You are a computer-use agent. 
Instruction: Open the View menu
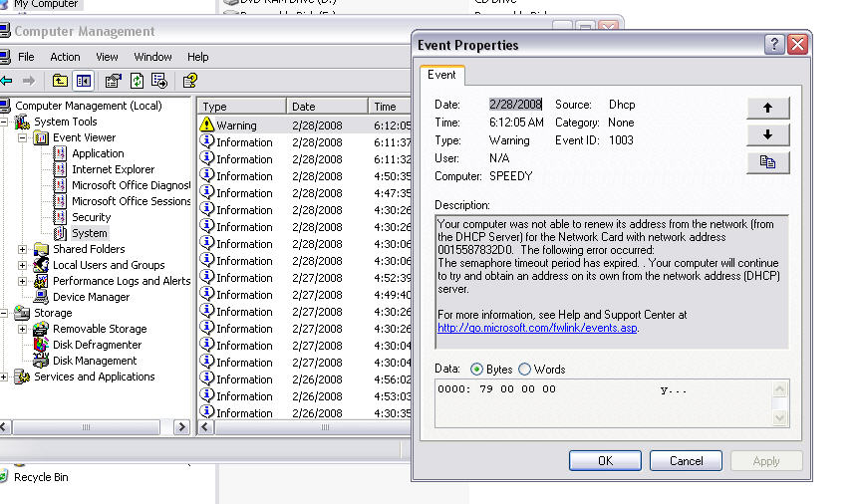point(107,57)
